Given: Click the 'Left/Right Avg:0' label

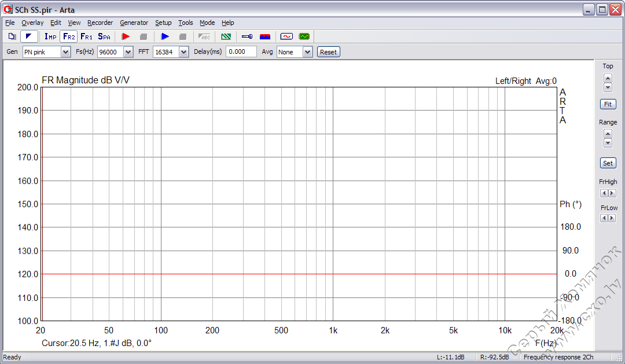Looking at the screenshot, I should pyautogui.click(x=525, y=81).
